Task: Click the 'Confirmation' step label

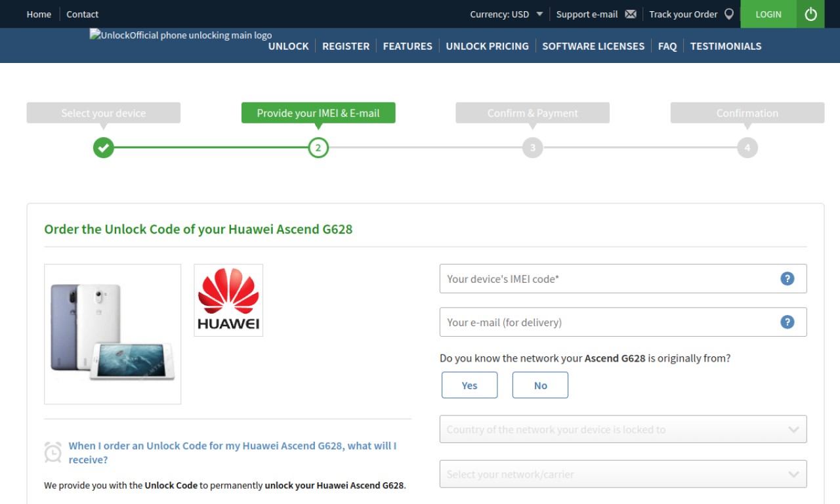Action: tap(747, 113)
